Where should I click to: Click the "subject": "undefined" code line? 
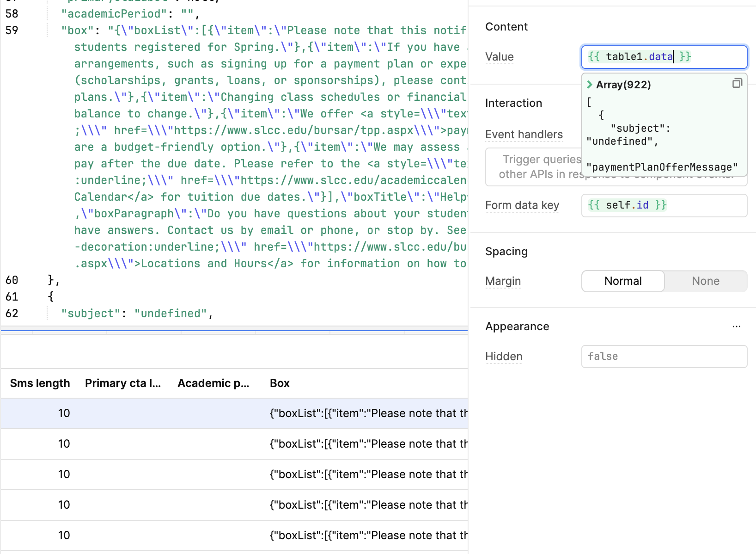[137, 314]
